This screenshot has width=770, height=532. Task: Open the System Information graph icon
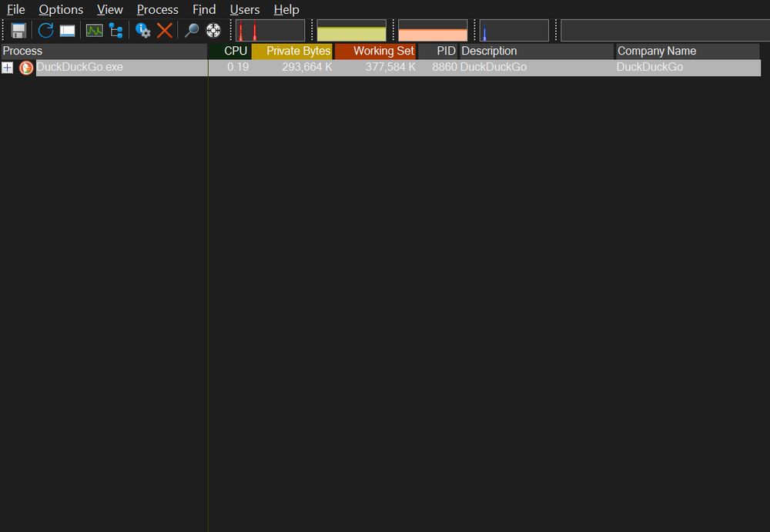coord(94,31)
